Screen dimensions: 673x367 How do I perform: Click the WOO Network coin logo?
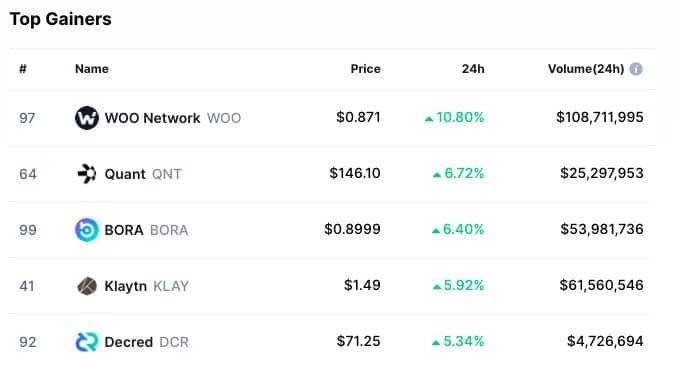87,118
